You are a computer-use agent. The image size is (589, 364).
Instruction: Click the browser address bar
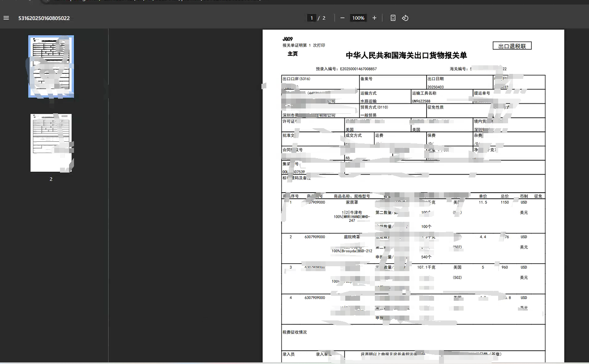(164, 0)
